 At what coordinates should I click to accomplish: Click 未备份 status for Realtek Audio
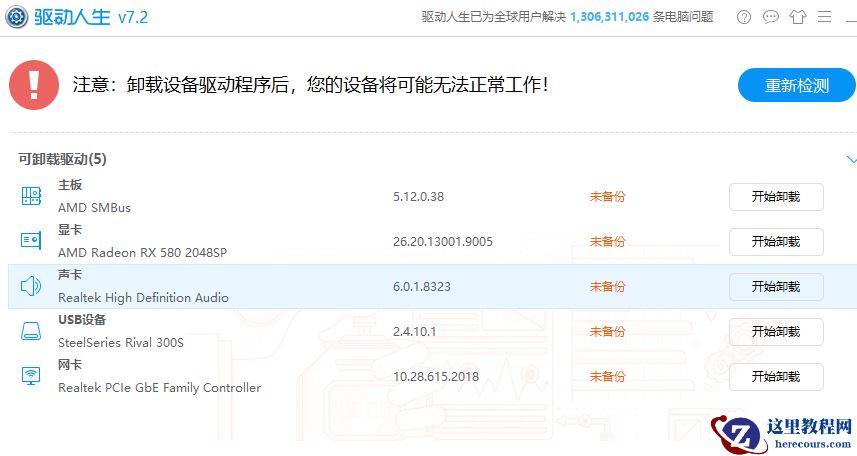(607, 287)
